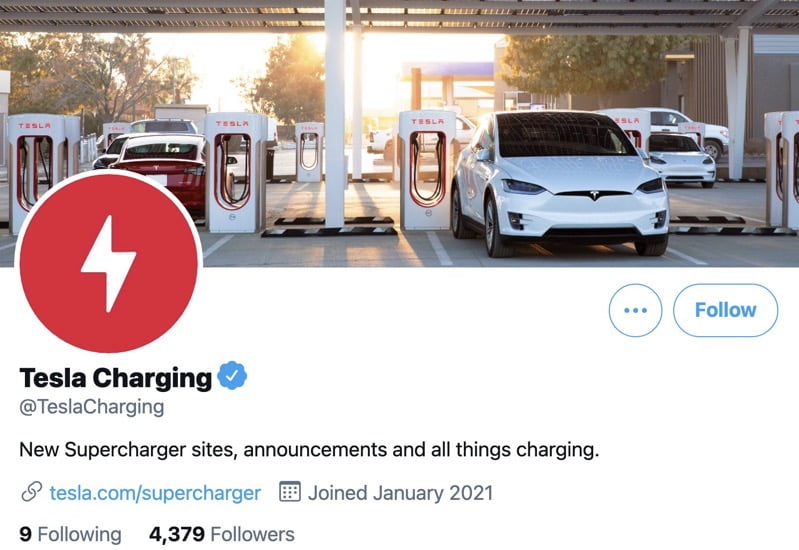
Task: Click the blue verified checkmark badge
Action: click(232, 376)
